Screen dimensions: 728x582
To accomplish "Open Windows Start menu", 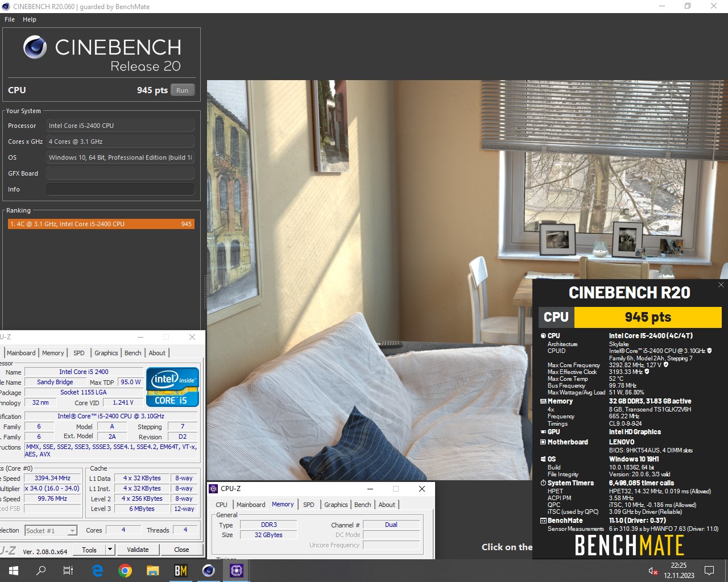I will click(14, 571).
